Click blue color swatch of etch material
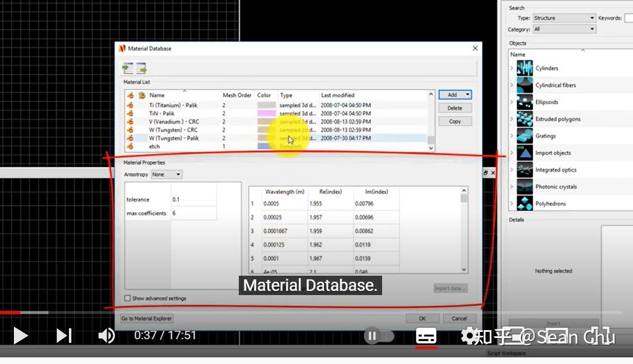Viewport: 633px width, 364px height. (x=267, y=146)
